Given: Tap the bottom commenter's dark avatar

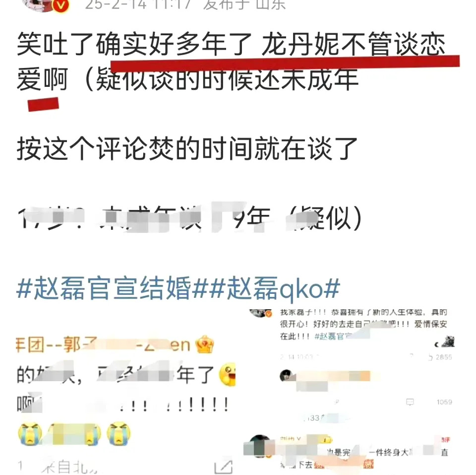Looking at the screenshot, I should point(260,446).
